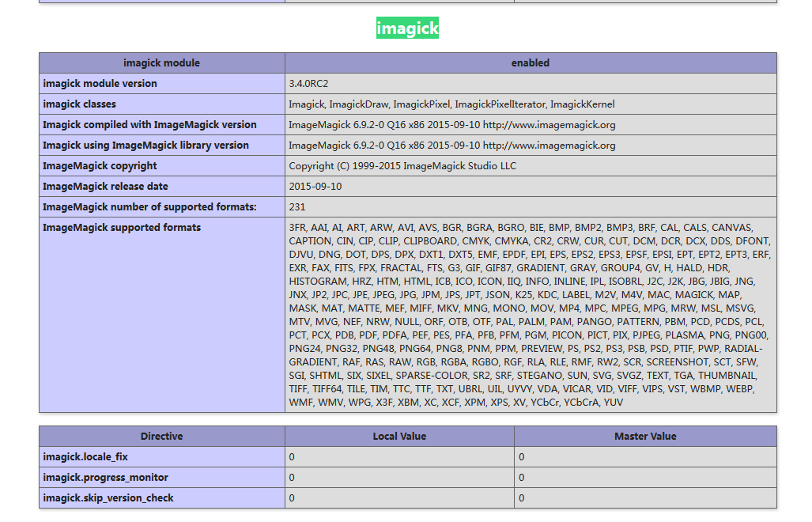This screenshot has width=812, height=522.
Task: Click the highlighted imagick section heading
Action: 407,28
